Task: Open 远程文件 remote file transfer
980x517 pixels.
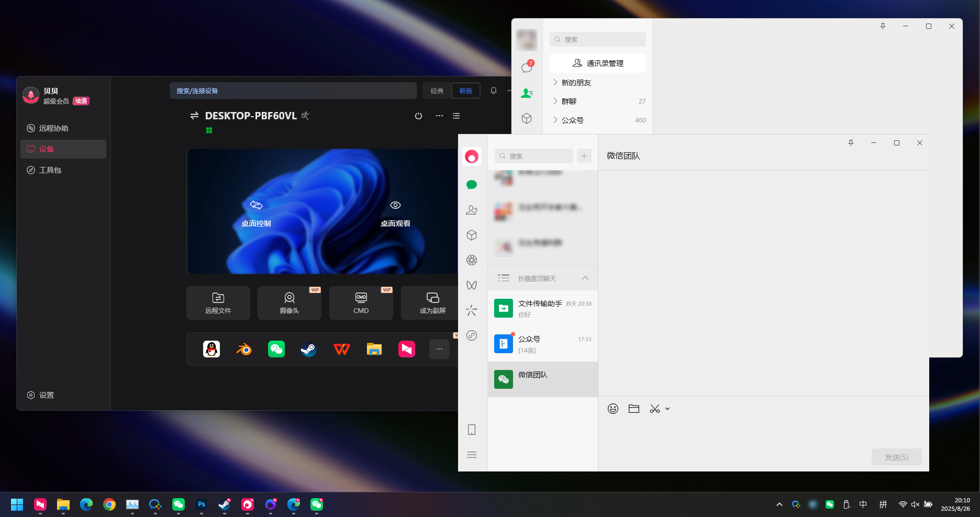Action: coord(218,303)
